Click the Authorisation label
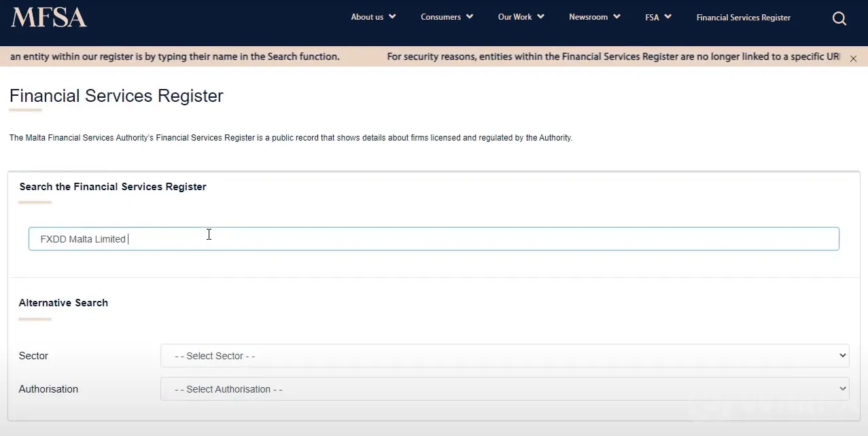 tap(48, 389)
